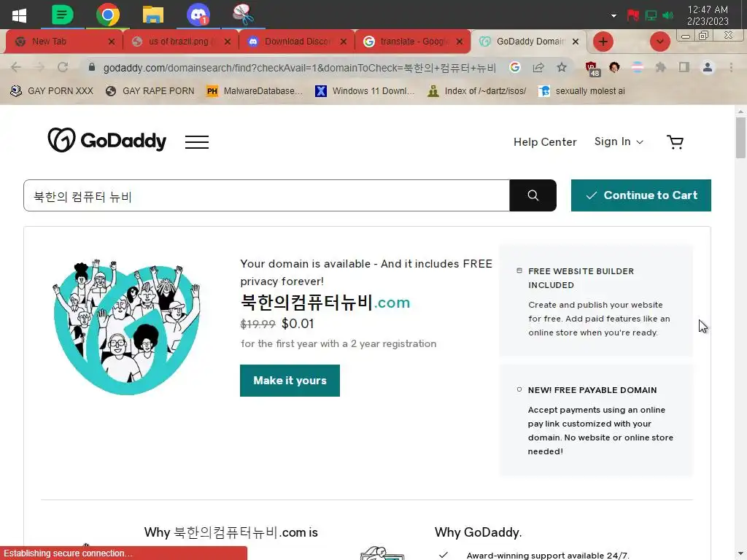Reload the current page
The image size is (747, 560).
[x=63, y=68]
